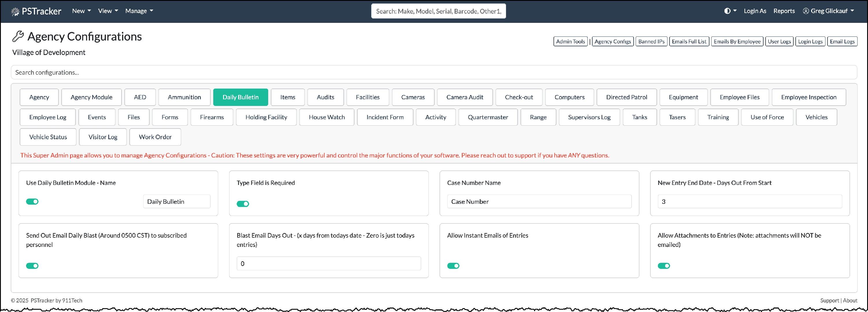Click the wrench icon beside Agency Configurations

click(x=18, y=36)
